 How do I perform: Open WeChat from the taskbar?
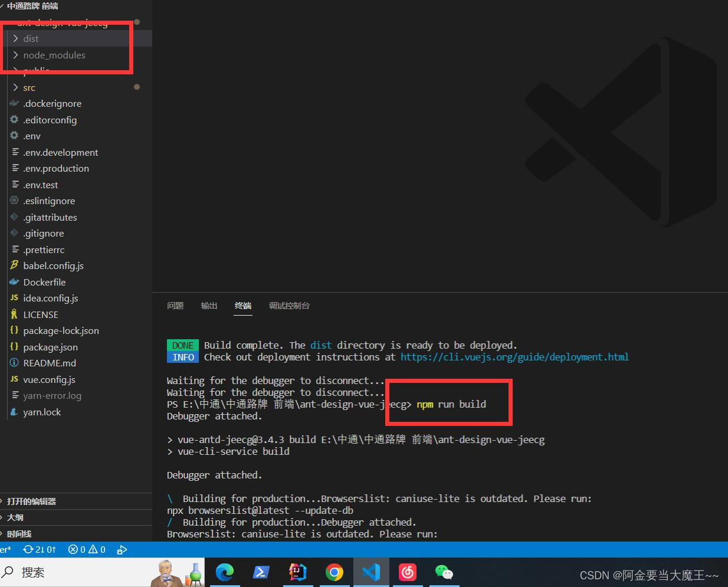(x=444, y=572)
